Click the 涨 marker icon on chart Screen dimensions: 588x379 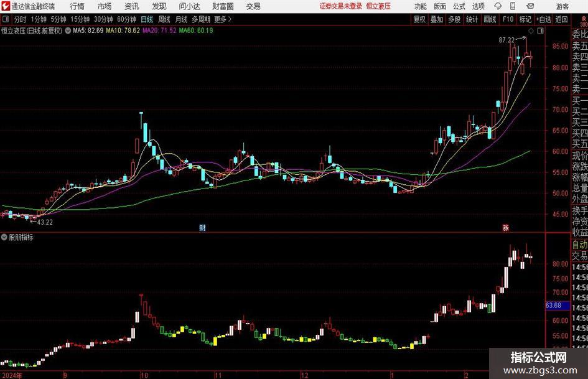tap(505, 227)
